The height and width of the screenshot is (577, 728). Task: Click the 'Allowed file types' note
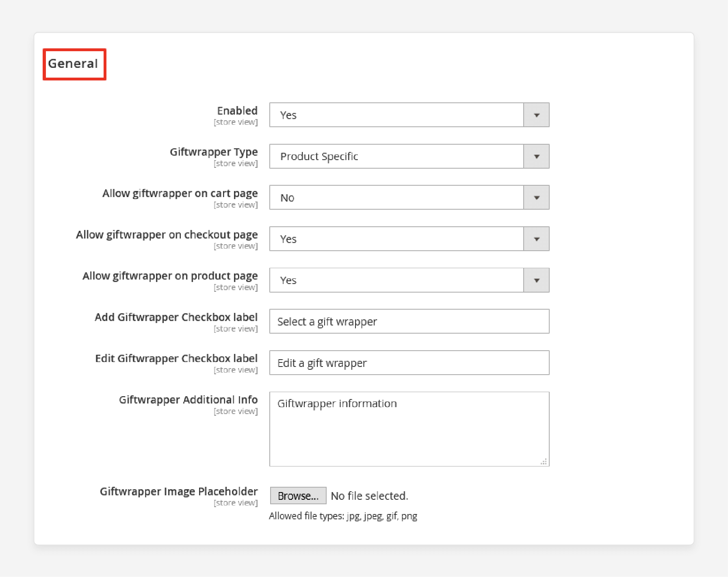(343, 516)
